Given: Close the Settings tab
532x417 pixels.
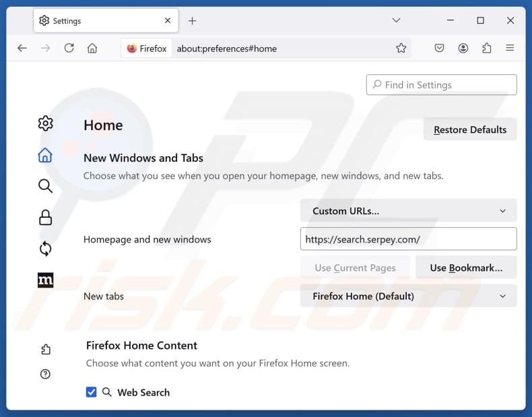Looking at the screenshot, I should (168, 21).
